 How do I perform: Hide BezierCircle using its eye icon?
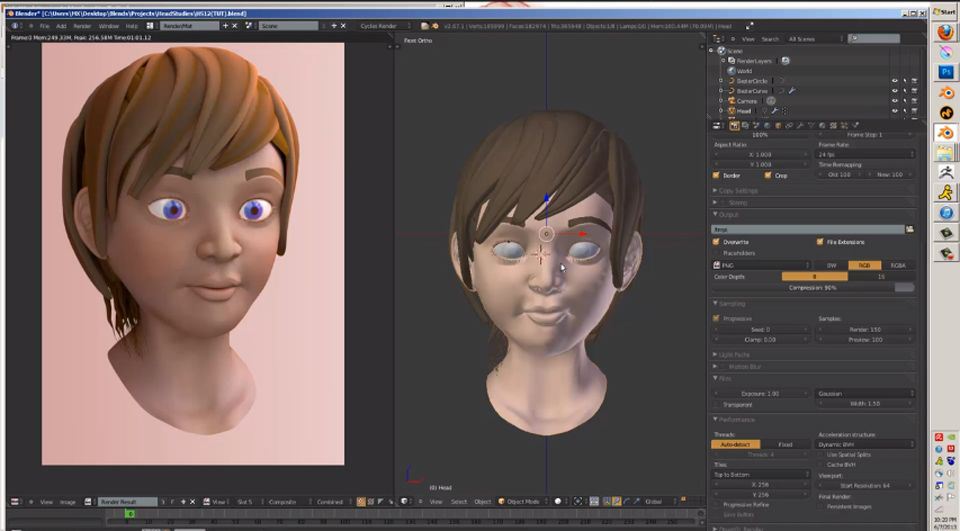[894, 81]
